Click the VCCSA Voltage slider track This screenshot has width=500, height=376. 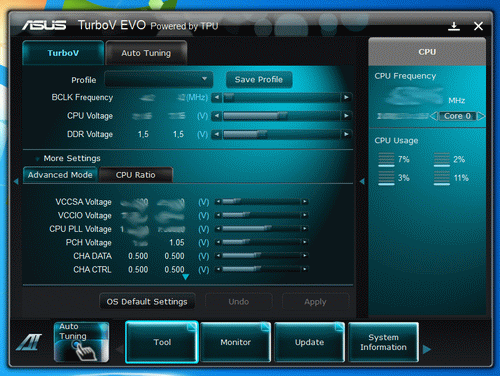pyautogui.click(x=261, y=202)
